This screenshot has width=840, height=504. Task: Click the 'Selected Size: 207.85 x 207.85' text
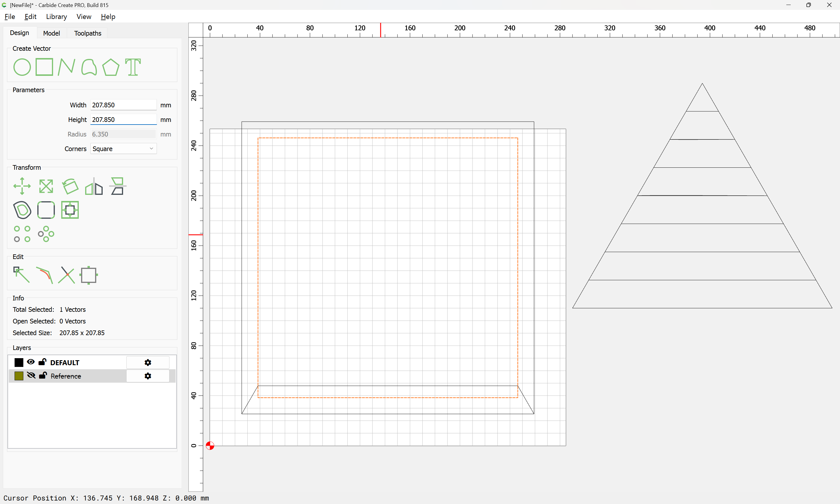(x=59, y=333)
